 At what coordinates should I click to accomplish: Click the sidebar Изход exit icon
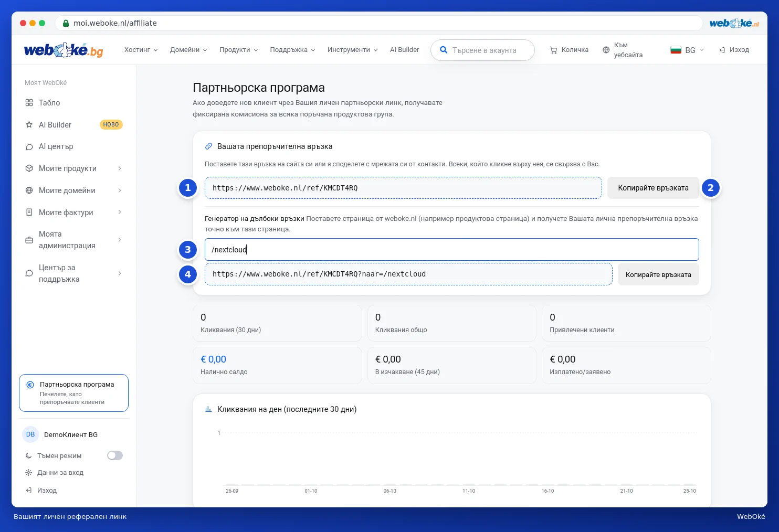(x=29, y=491)
